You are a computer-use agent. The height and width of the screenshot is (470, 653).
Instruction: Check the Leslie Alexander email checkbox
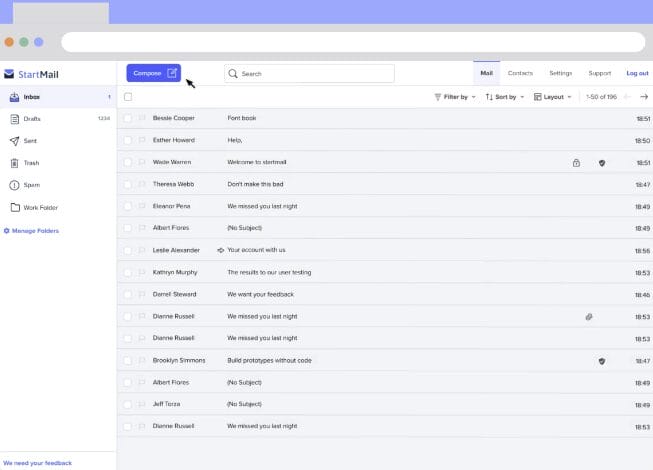point(127,250)
